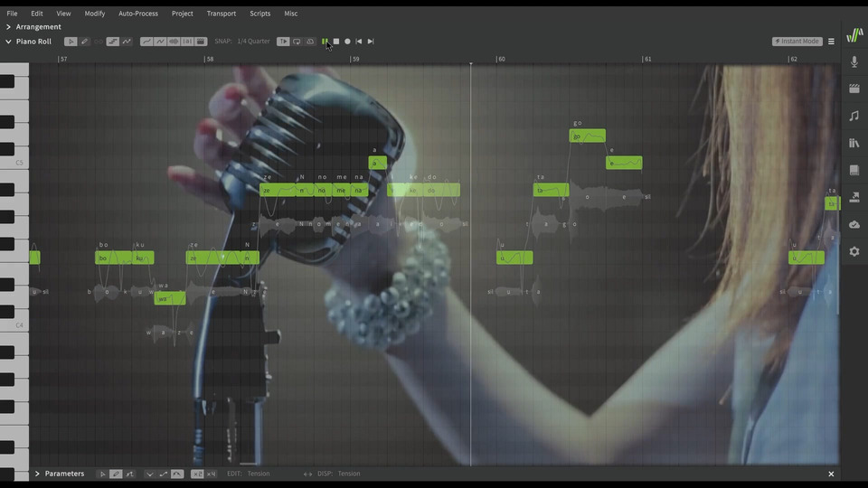Viewport: 868px width, 488px height.
Task: Expand the Parameters panel
Action: click(37, 474)
